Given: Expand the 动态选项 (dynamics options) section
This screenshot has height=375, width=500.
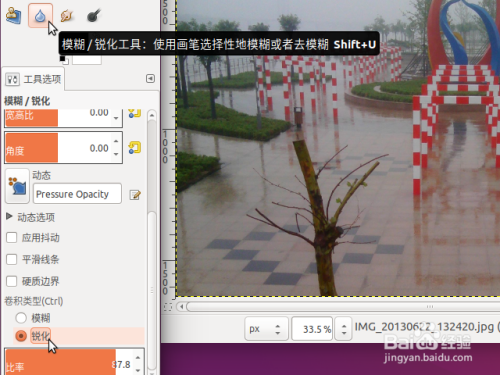Looking at the screenshot, I should coord(9,217).
